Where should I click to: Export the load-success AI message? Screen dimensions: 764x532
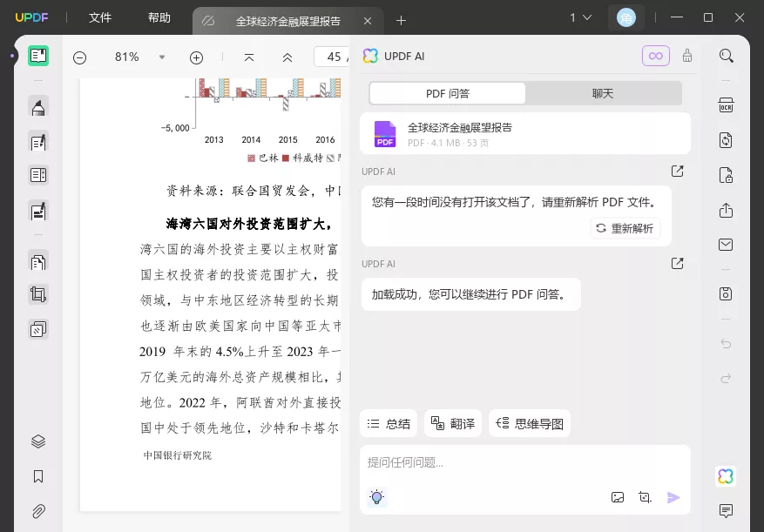677,264
